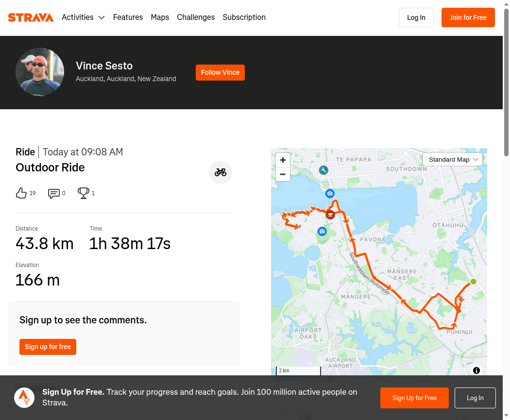This screenshot has height=420, width=510.
Task: Open Vince Sesto's profile photo
Action: (x=40, y=72)
